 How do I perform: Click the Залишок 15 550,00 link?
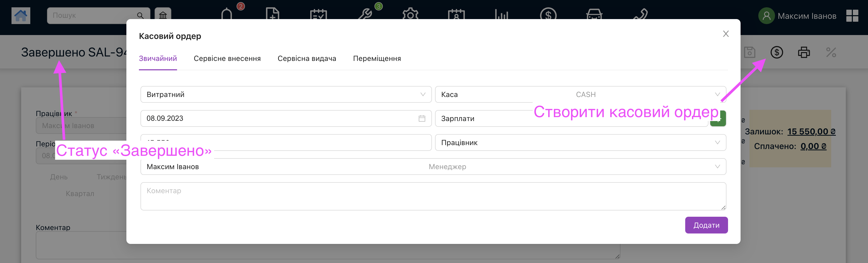tap(811, 131)
